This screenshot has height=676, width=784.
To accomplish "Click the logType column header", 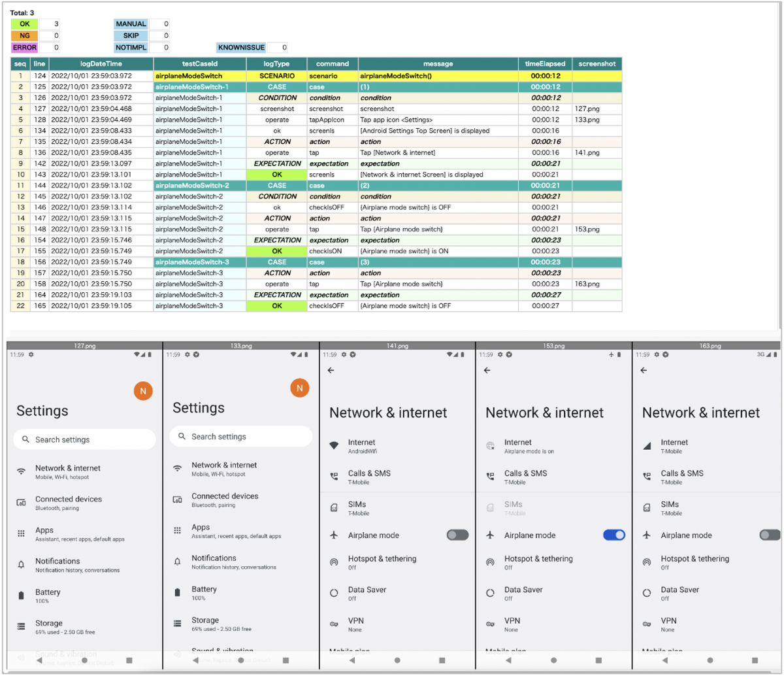I will [x=277, y=63].
